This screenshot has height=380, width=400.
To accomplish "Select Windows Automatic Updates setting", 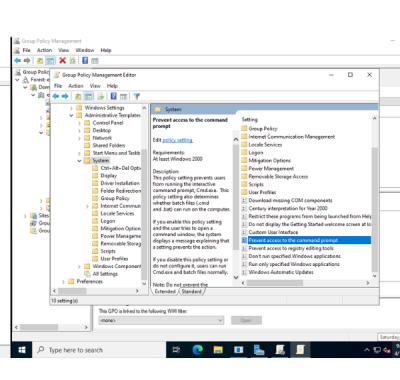I will click(281, 272).
